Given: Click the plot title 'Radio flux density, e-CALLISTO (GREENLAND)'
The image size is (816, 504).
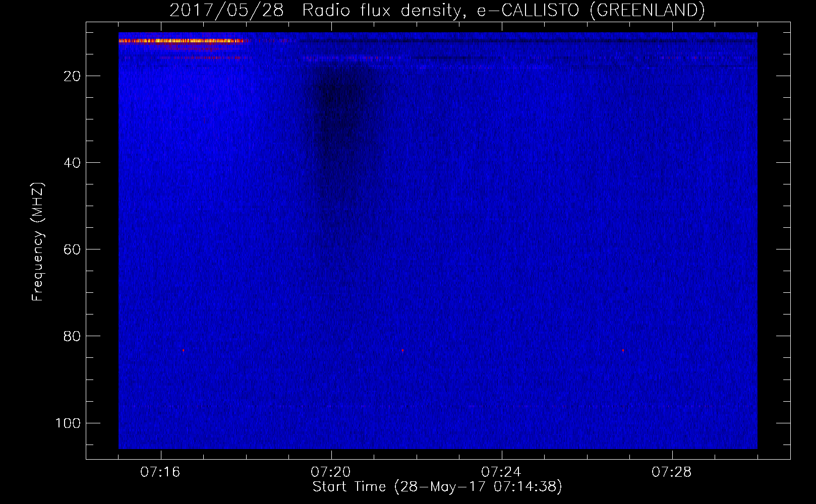Looking at the screenshot, I should [503, 10].
